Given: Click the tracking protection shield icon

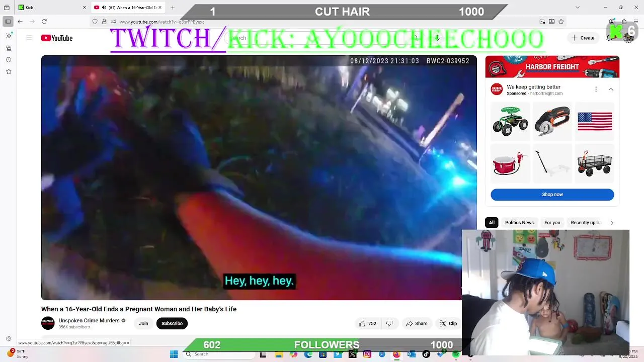Looking at the screenshot, I should click(95, 22).
